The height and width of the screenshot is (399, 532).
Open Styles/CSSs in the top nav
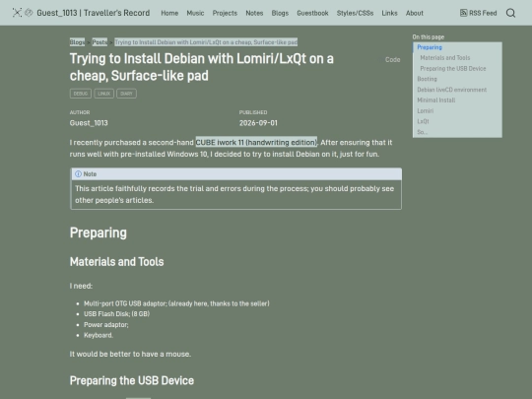coord(355,13)
